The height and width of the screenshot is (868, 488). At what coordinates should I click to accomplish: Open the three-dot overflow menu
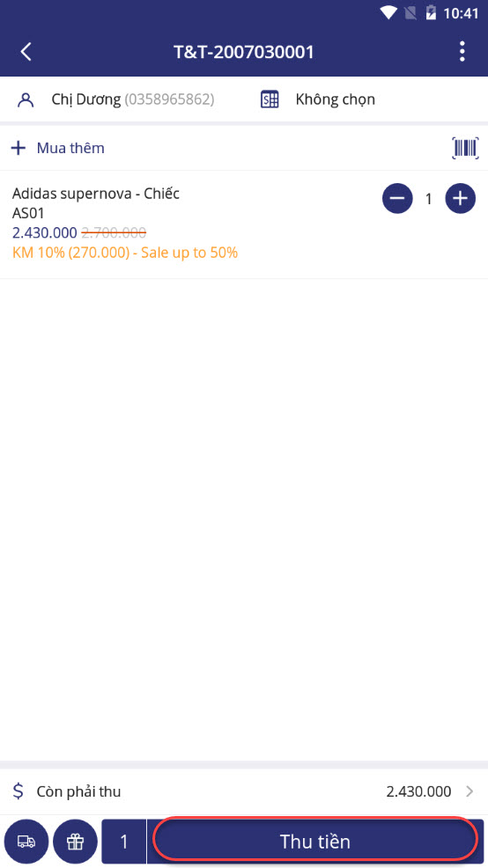(x=462, y=51)
